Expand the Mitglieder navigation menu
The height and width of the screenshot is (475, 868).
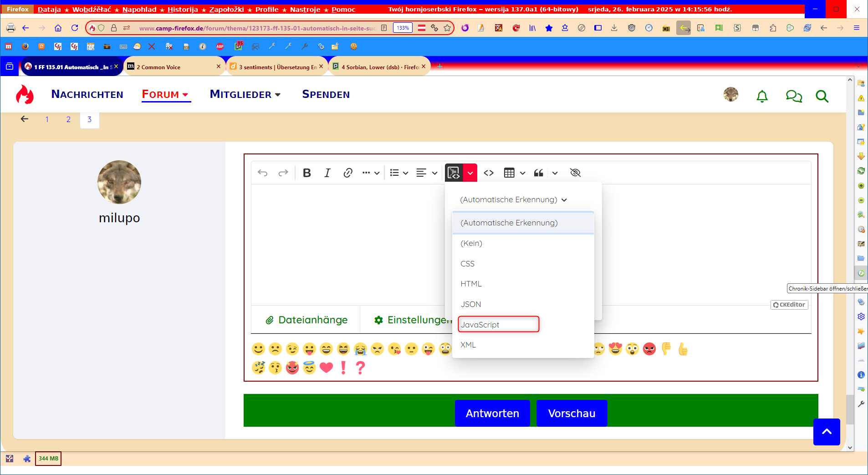pyautogui.click(x=245, y=94)
